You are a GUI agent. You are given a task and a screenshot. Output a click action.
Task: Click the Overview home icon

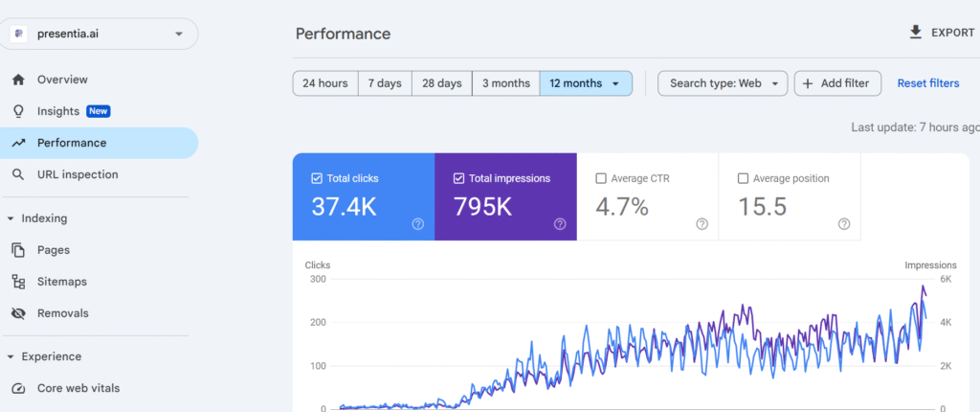[18, 80]
